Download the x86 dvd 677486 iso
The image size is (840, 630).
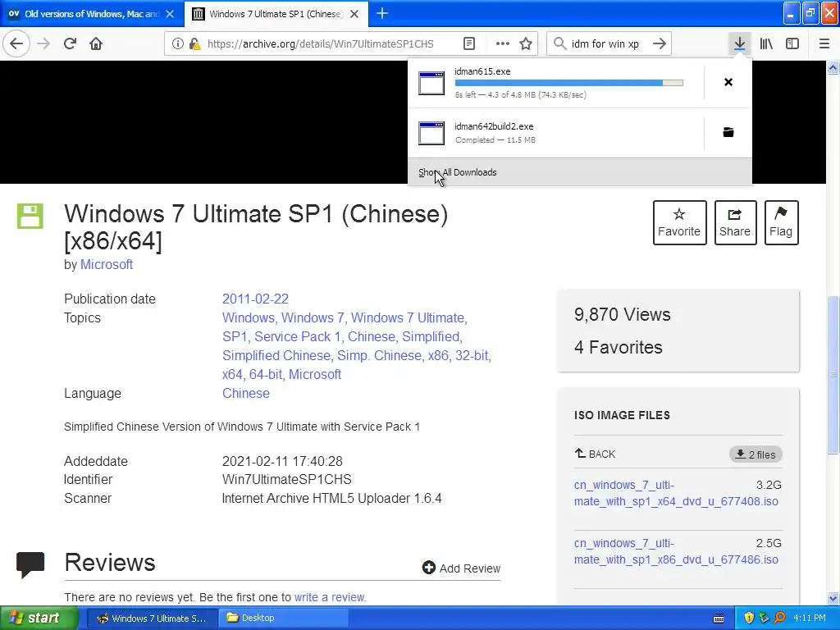(x=676, y=551)
